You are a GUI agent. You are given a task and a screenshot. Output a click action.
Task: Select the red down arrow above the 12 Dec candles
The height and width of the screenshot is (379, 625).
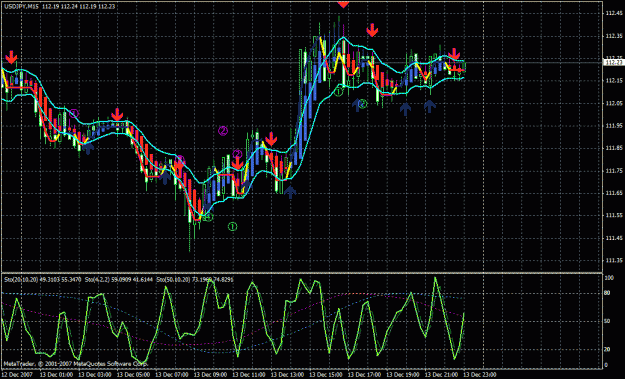tap(12, 57)
